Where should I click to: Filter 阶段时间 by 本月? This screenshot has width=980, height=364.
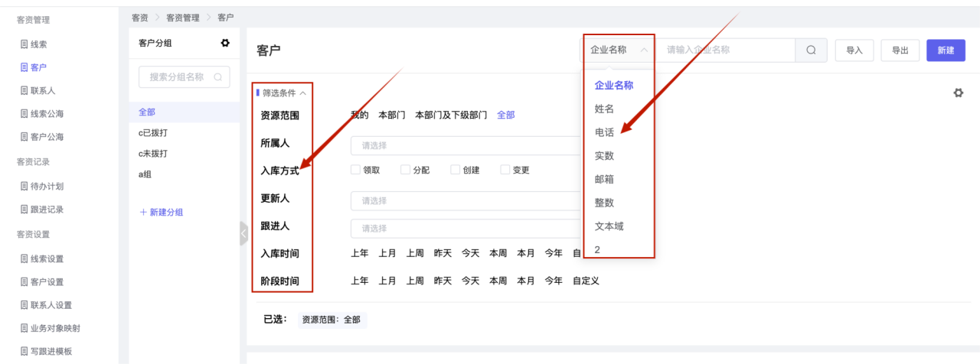click(525, 281)
